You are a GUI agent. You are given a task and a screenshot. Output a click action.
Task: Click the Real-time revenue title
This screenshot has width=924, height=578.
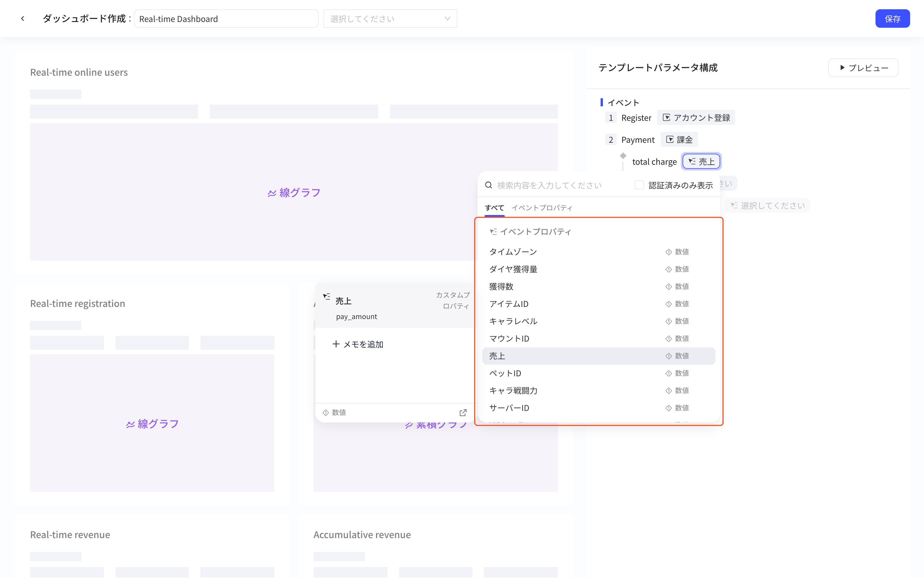(x=70, y=534)
